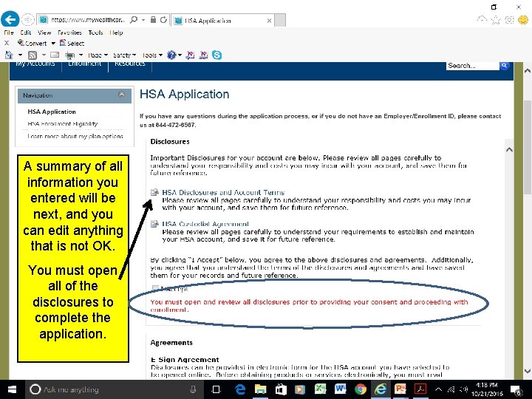Open the Windows Store taskbar icon

(281, 389)
